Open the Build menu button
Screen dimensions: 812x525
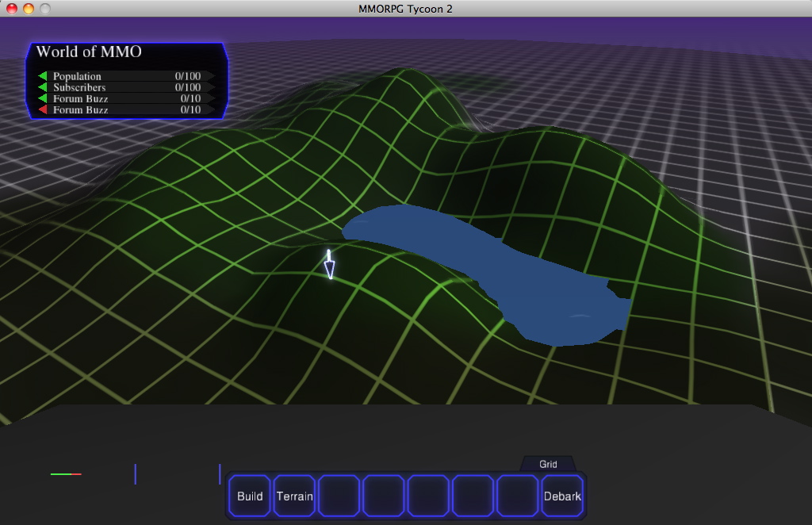(250, 496)
